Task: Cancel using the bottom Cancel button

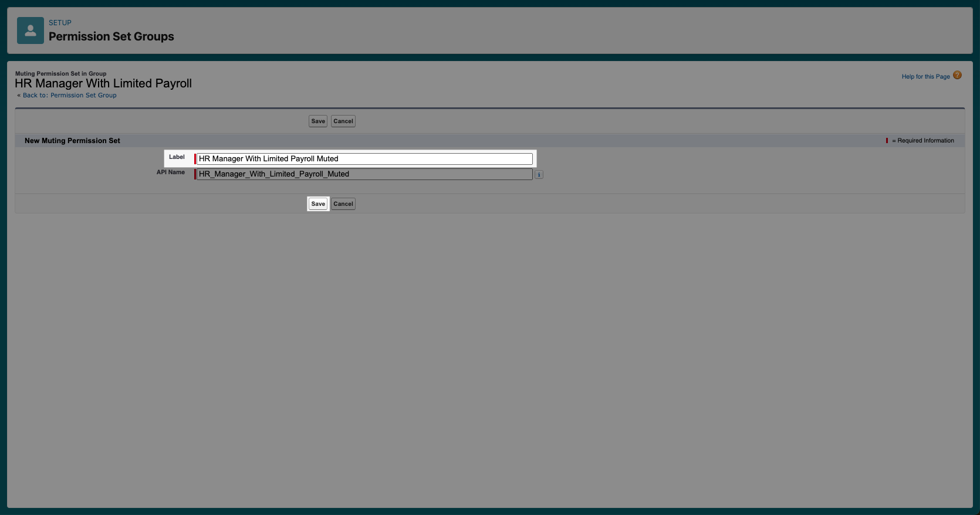Action: point(343,204)
